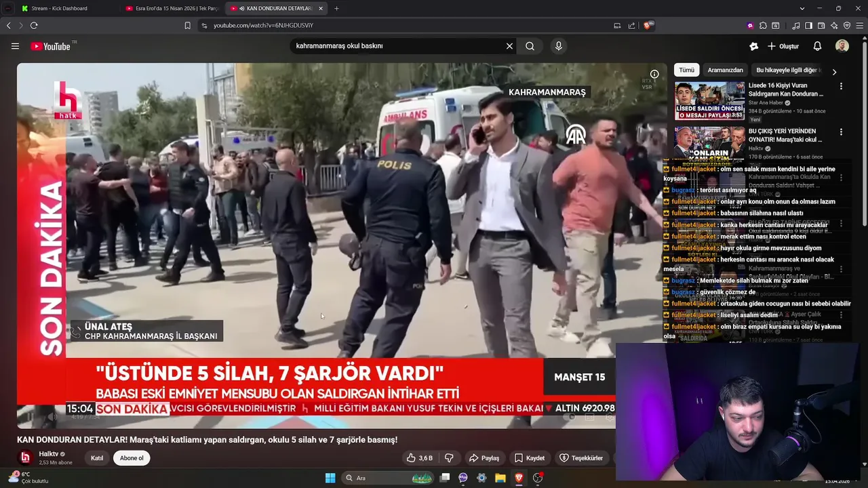Clear the YouTube search query
The width and height of the screenshot is (868, 488).
pyautogui.click(x=509, y=46)
